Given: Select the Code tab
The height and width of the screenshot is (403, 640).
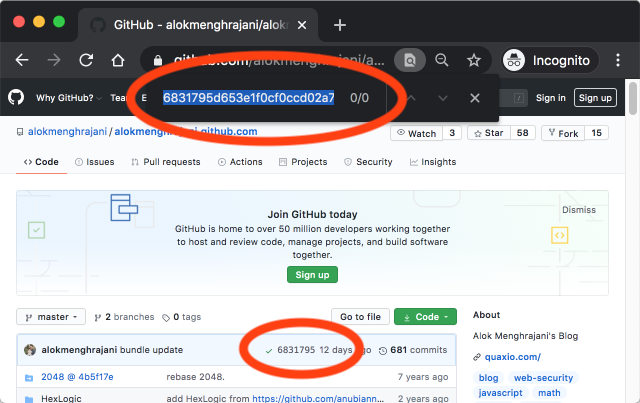Looking at the screenshot, I should pos(41,162).
